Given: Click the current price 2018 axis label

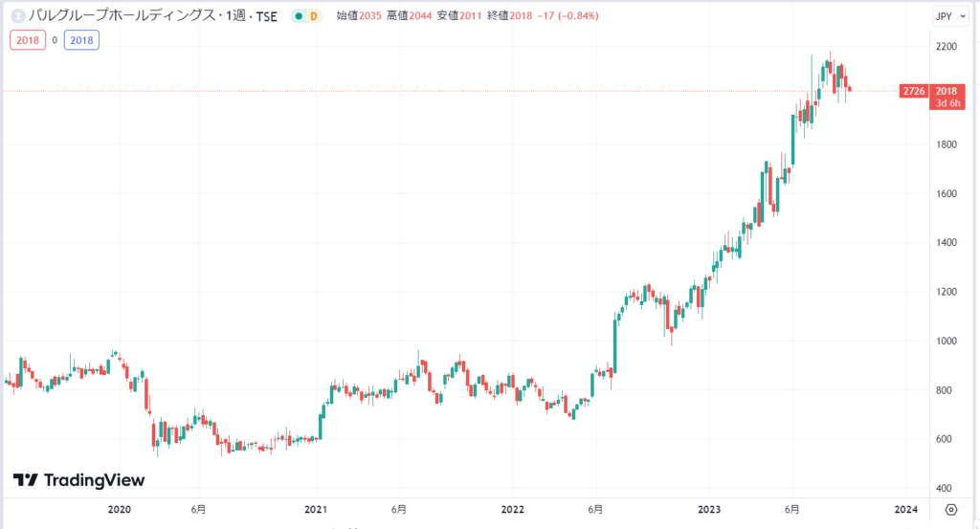Looking at the screenshot, I should [x=946, y=91].
